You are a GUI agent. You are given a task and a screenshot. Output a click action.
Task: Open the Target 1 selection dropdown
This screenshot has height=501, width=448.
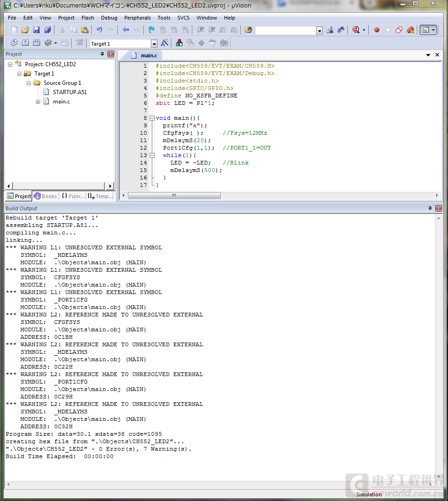click(x=154, y=44)
